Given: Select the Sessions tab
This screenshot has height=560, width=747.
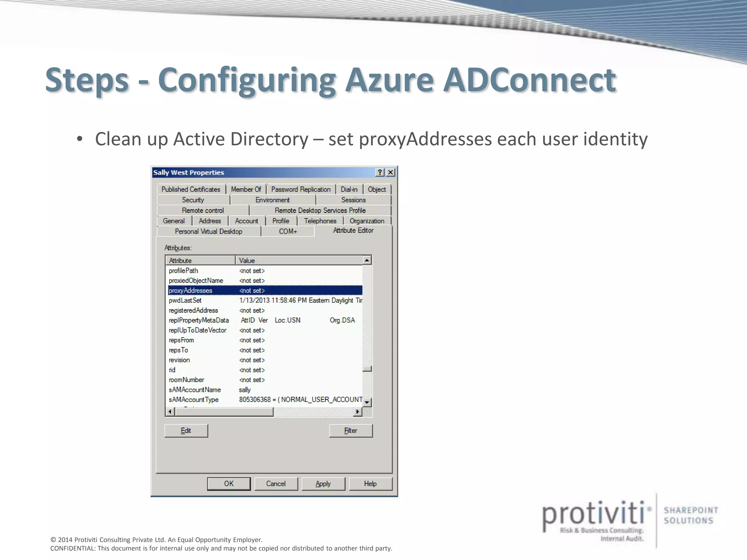Looking at the screenshot, I should pos(353,200).
